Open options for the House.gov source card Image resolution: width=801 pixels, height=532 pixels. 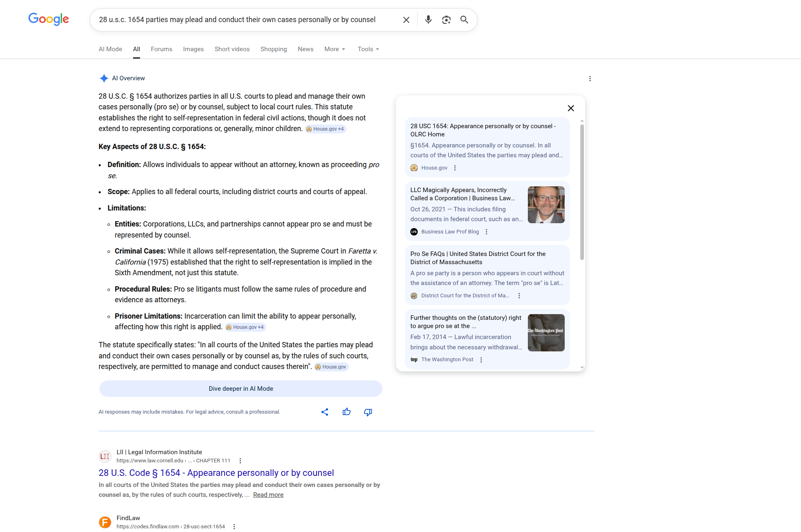pyautogui.click(x=455, y=168)
